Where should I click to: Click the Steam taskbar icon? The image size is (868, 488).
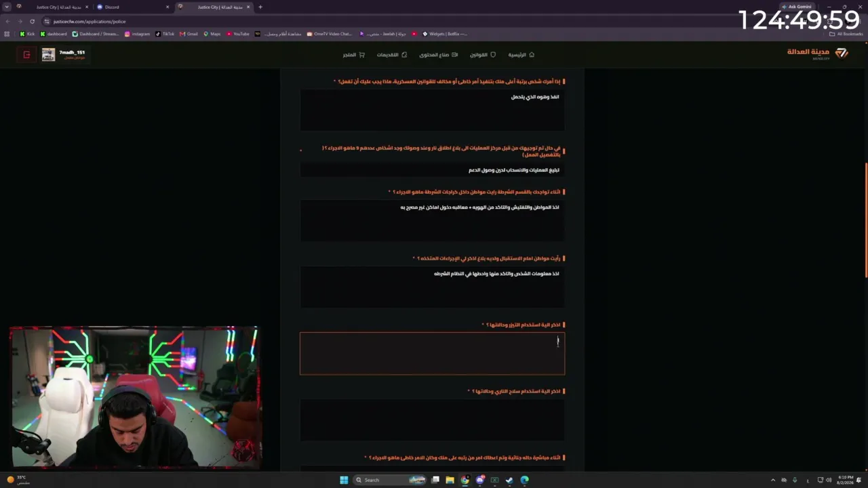pos(509,480)
